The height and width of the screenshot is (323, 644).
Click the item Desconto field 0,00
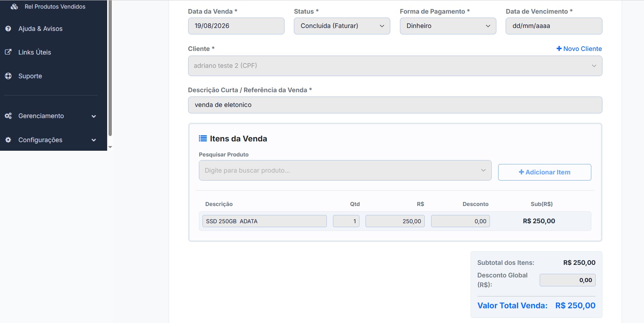[460, 221]
